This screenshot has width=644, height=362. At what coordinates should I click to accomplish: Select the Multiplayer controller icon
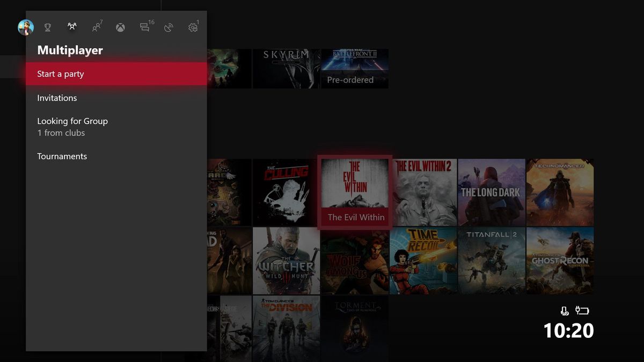72,27
